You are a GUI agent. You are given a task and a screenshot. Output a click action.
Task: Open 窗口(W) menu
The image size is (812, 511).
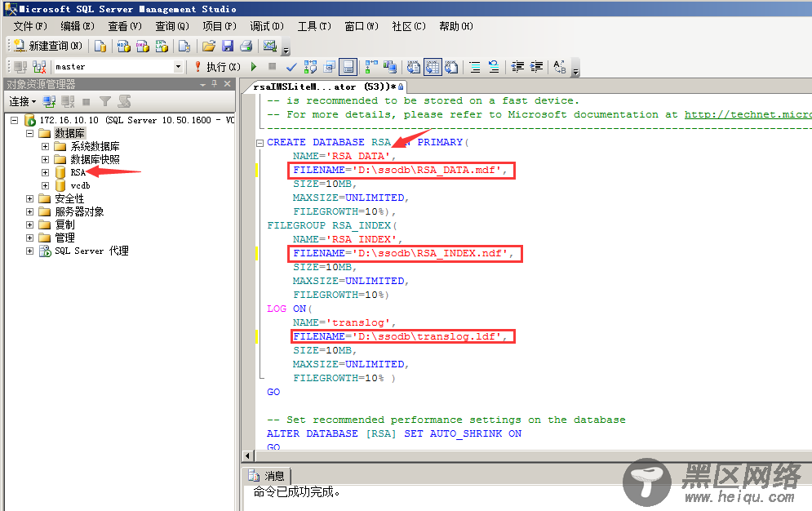362,26
